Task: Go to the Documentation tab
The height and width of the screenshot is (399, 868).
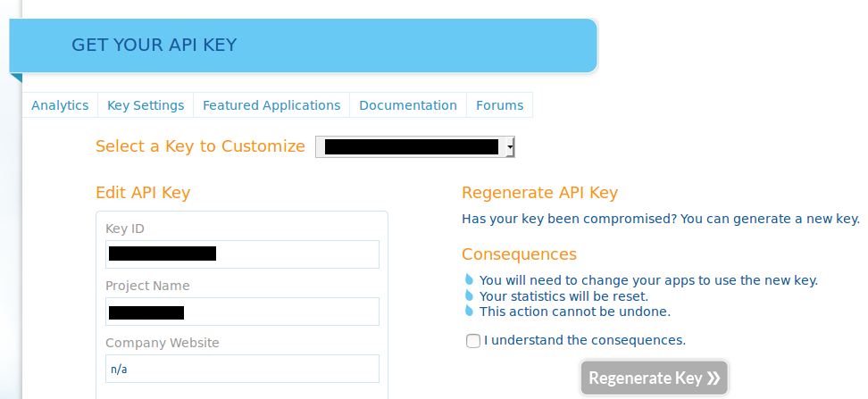Action: 408,105
